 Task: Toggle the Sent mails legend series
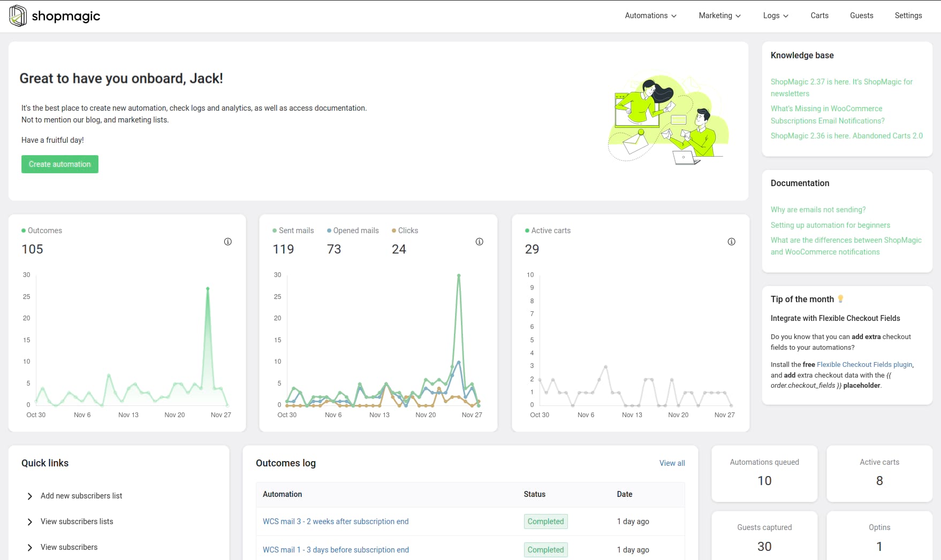click(x=293, y=231)
